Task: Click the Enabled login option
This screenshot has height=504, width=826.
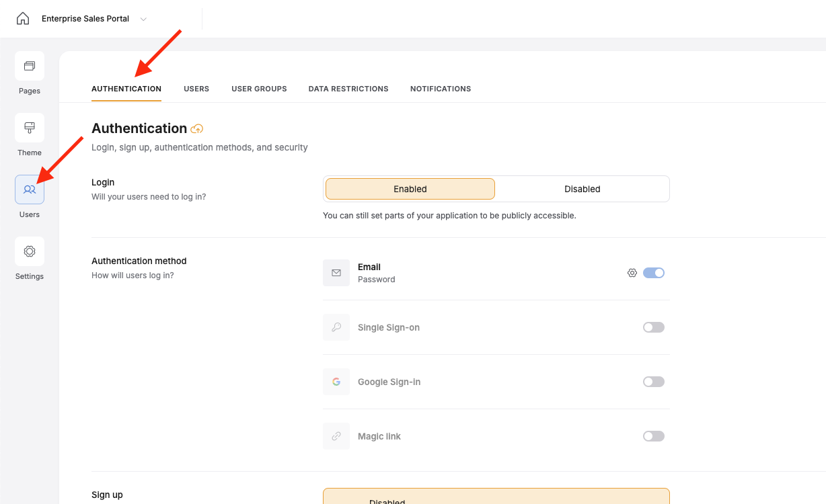Action: point(410,189)
